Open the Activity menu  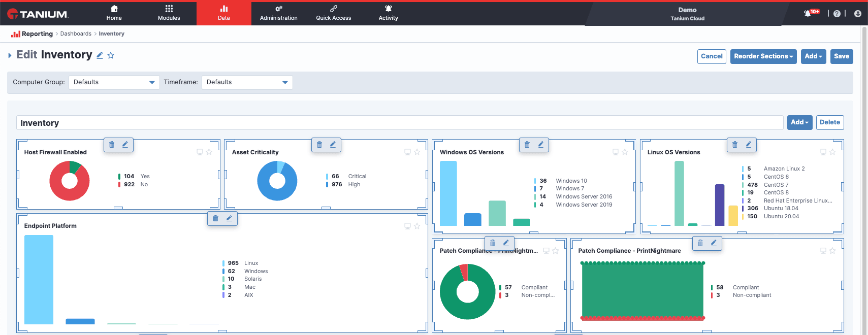click(389, 13)
